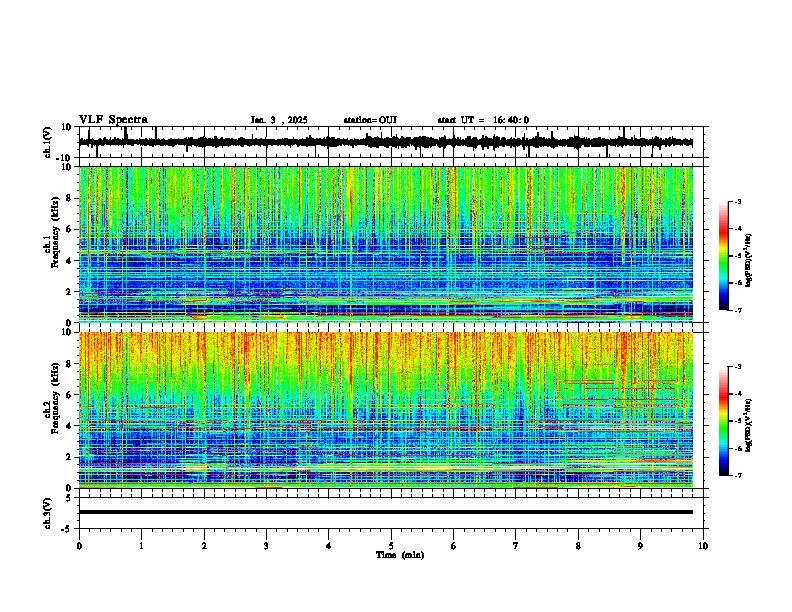Click the "-3" label on ch.1 color scale
This screenshot has width=792, height=612.
click(737, 201)
